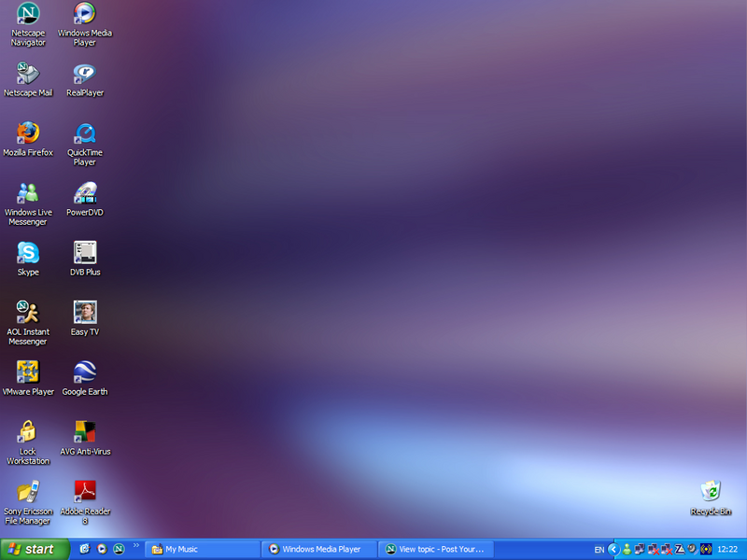Click the EN language bar indicator
The width and height of the screenshot is (747, 560).
pos(599,550)
